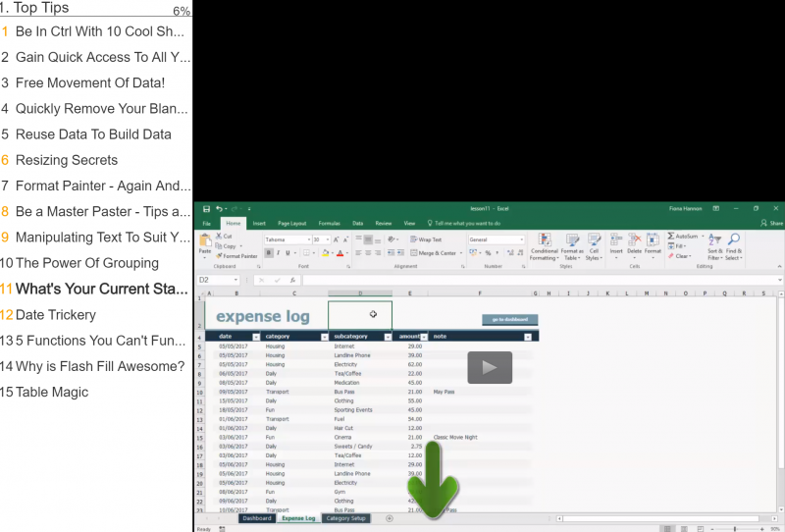785x532 pixels.
Task: Click the Accounting Number Format icon
Action: point(473,253)
